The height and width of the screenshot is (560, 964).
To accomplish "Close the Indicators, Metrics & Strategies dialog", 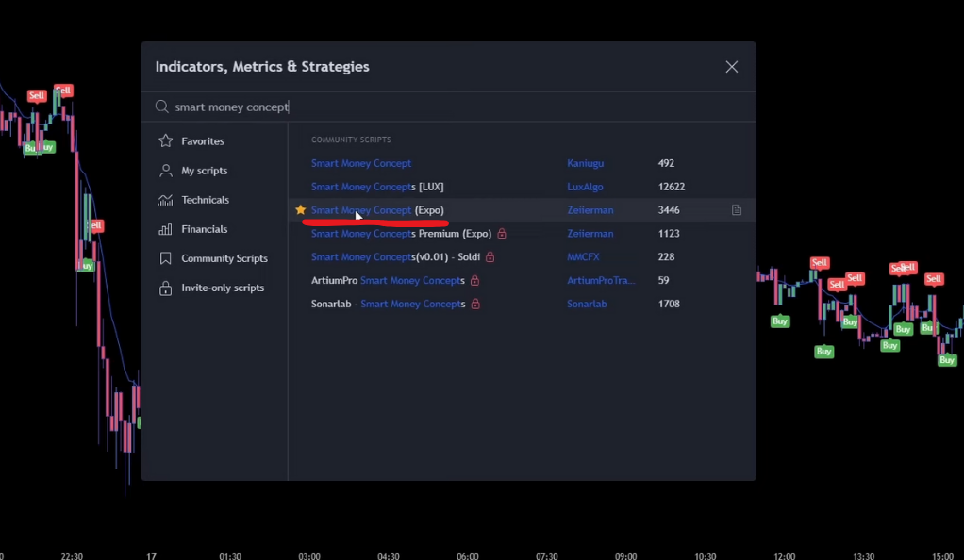I will tap(732, 67).
